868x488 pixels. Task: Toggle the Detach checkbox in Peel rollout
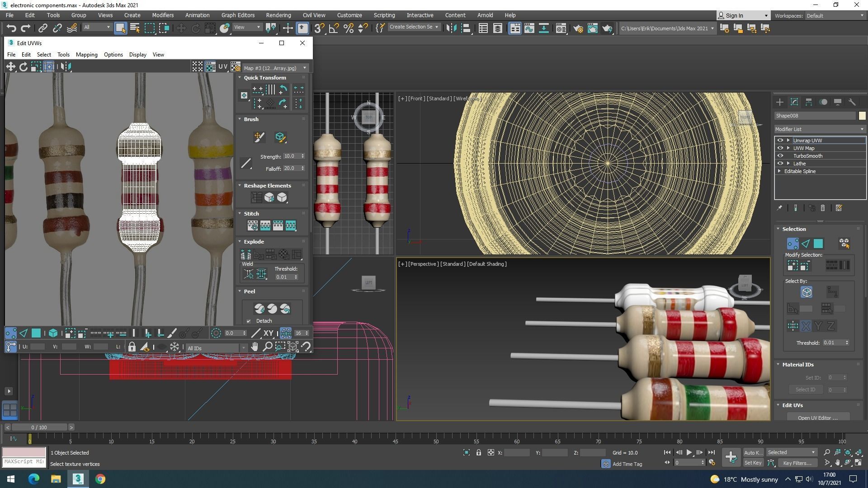click(x=249, y=321)
